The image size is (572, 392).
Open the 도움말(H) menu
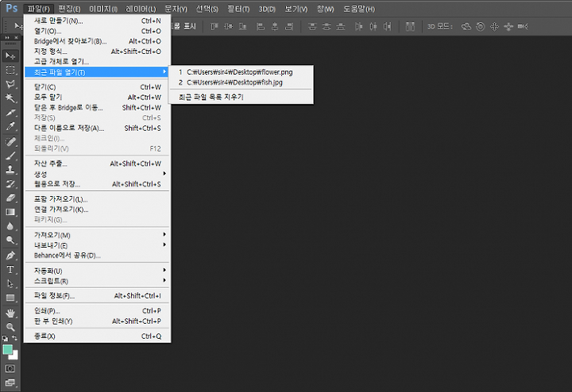pyautogui.click(x=359, y=9)
